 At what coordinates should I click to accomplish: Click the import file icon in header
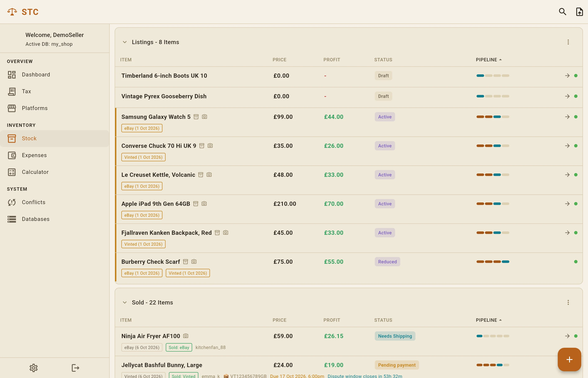pos(579,12)
